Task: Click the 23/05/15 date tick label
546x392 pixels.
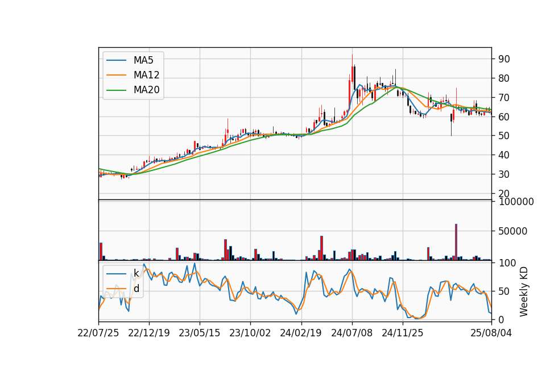Action: click(x=200, y=333)
